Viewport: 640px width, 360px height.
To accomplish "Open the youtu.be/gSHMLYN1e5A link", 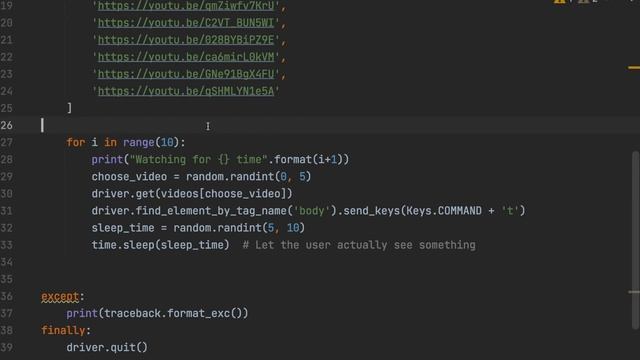I will click(186, 91).
